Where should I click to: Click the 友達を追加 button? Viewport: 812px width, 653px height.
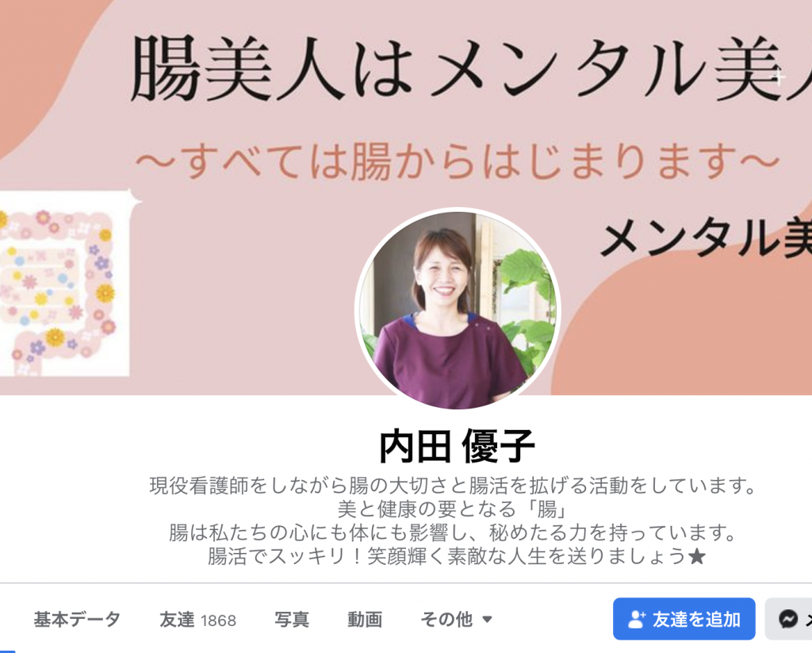(x=684, y=619)
